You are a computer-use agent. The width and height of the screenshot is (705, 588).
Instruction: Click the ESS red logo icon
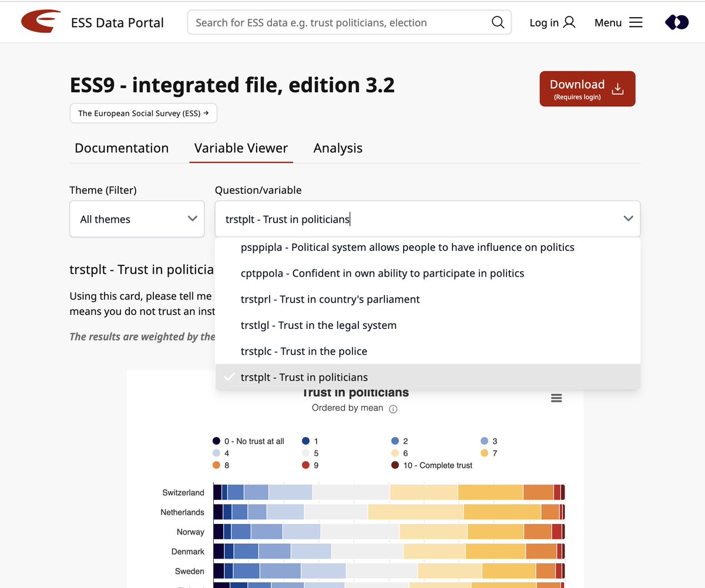pyautogui.click(x=41, y=22)
